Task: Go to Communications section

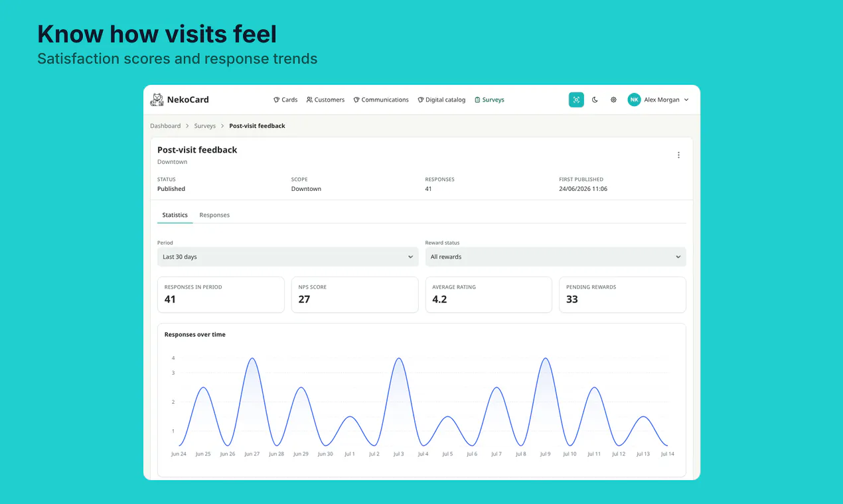Action: pos(381,100)
